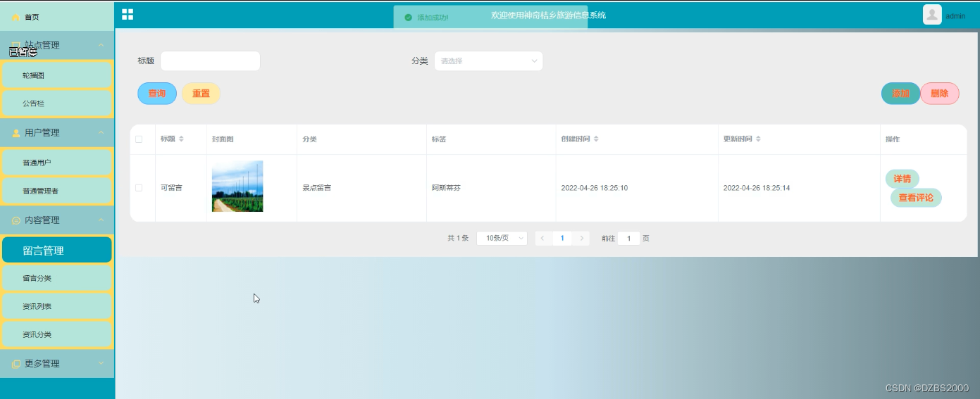Viewport: 980px width, 399px height.
Task: Focus the 标题 search input
Action: pos(210,61)
